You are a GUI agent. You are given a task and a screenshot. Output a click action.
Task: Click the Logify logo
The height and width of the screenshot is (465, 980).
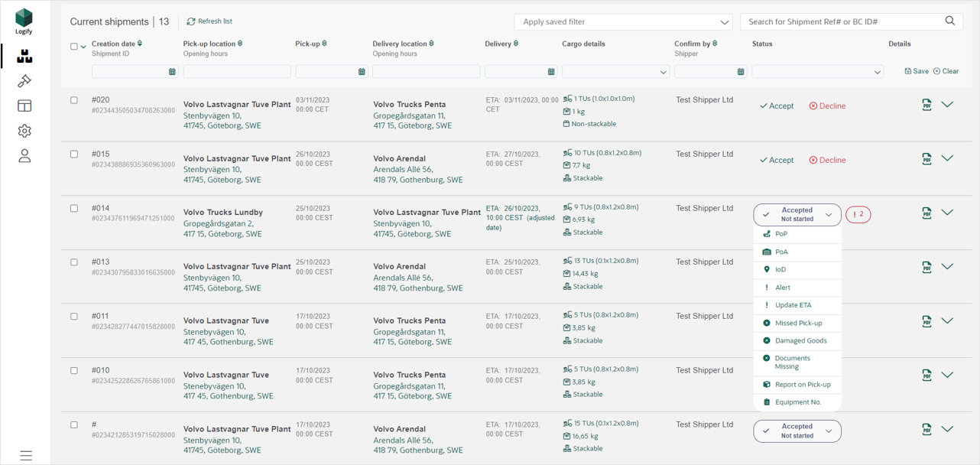pyautogui.click(x=24, y=21)
